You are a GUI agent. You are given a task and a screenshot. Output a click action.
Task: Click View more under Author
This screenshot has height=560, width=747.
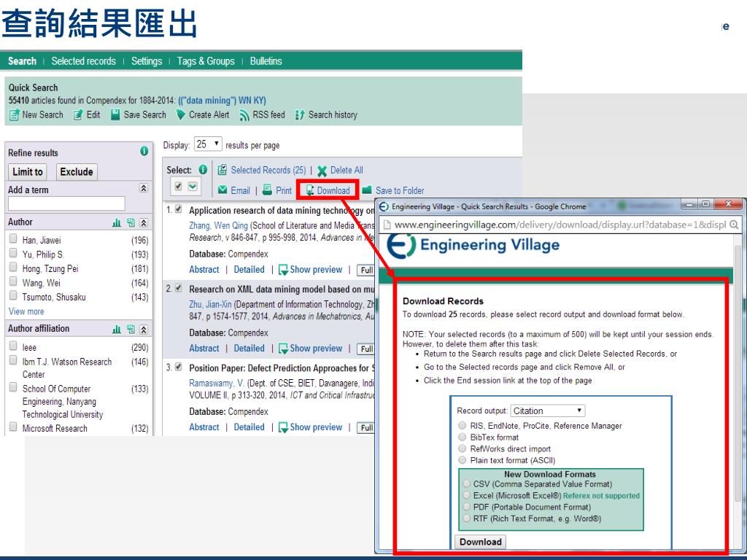point(26,311)
